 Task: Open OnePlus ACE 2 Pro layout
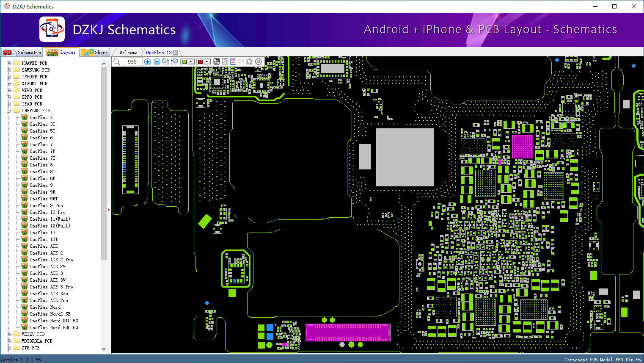tap(51, 260)
